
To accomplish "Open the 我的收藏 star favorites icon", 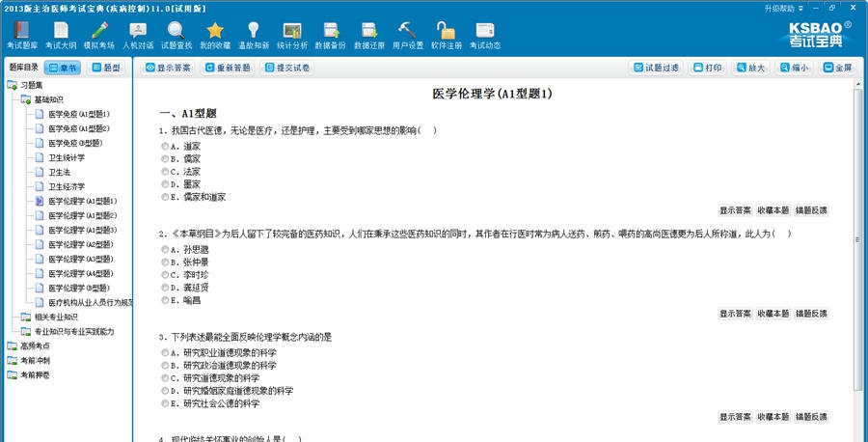I will tap(215, 36).
